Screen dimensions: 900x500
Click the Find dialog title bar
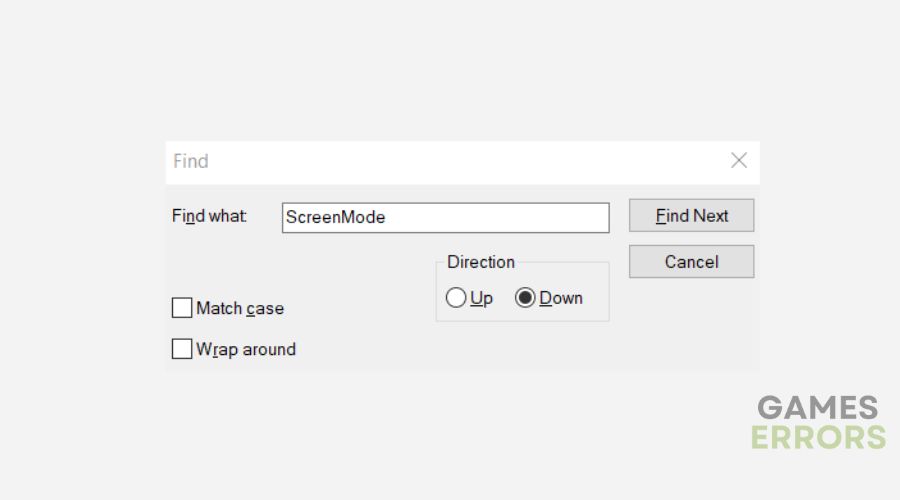450,161
